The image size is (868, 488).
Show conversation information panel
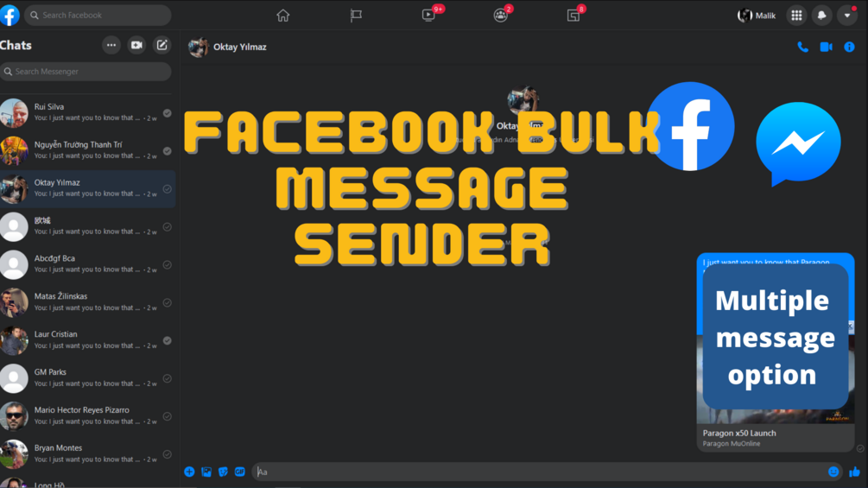click(849, 47)
